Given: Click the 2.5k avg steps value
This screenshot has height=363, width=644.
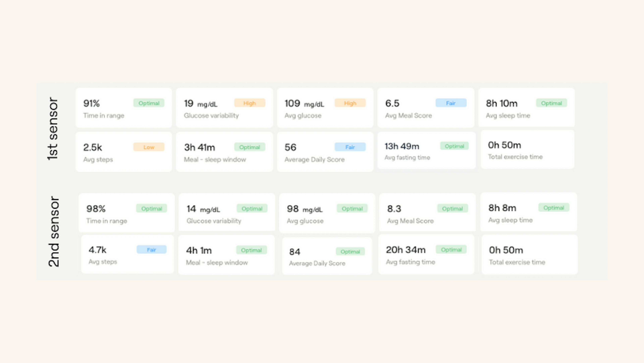Looking at the screenshot, I should point(93,147).
